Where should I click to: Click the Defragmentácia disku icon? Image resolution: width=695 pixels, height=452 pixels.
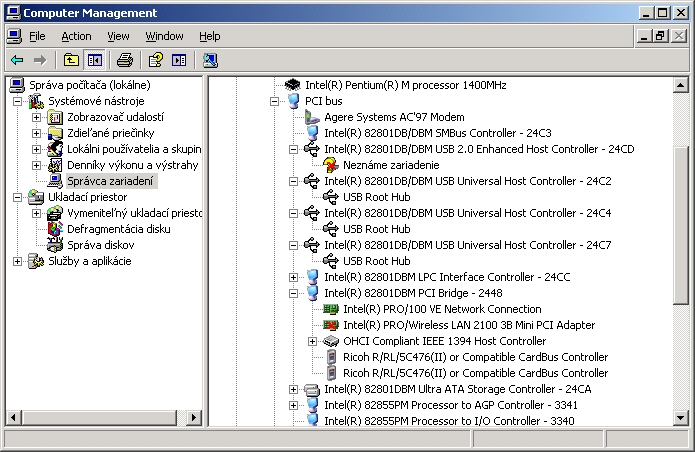pyautogui.click(x=55, y=229)
